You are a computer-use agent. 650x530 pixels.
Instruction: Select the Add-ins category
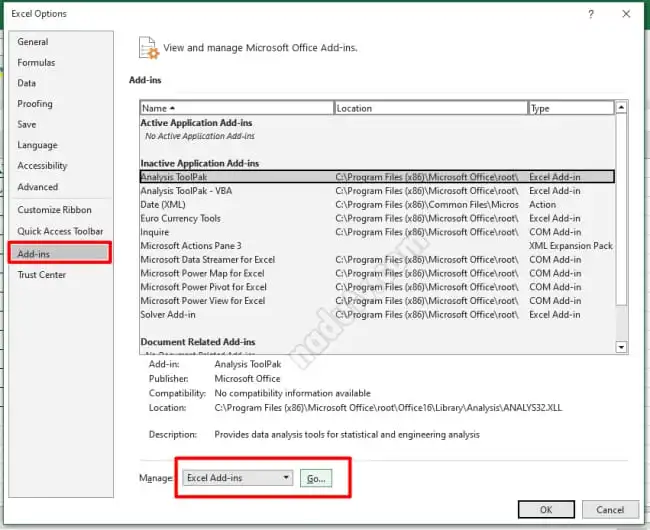tap(60, 253)
